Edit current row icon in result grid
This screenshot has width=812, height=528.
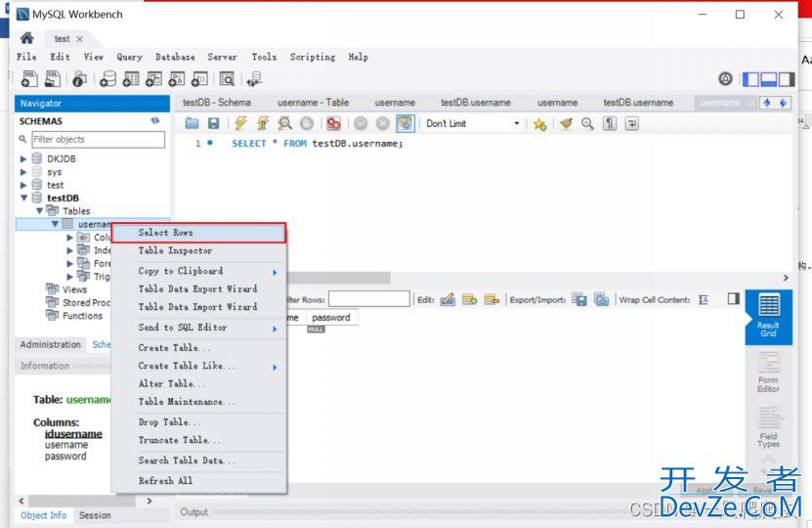click(448, 299)
